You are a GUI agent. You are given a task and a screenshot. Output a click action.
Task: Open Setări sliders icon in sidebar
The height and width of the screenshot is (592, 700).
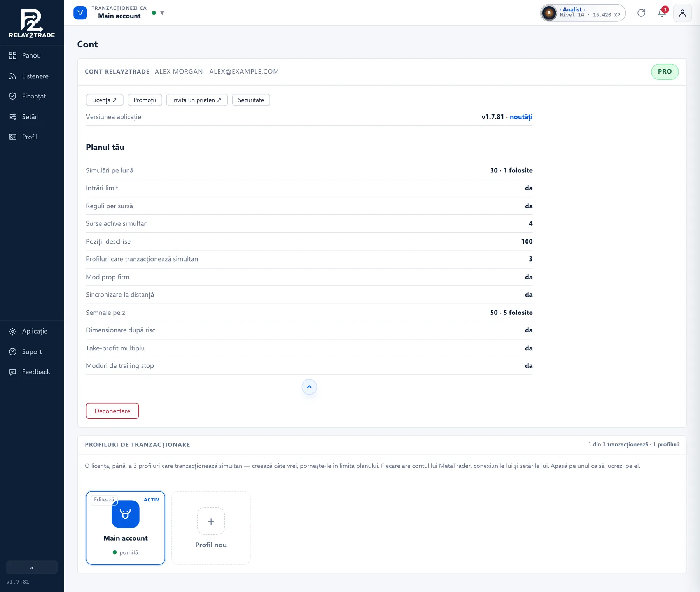click(x=13, y=117)
